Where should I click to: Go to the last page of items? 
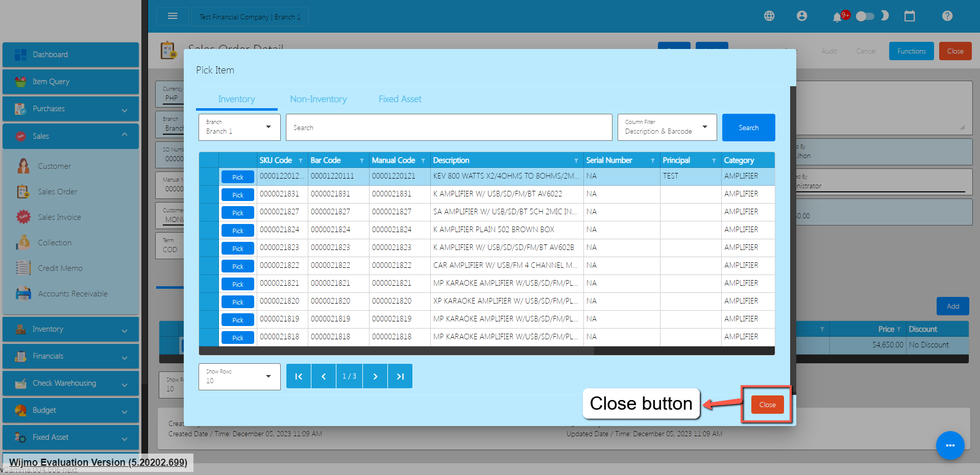400,377
